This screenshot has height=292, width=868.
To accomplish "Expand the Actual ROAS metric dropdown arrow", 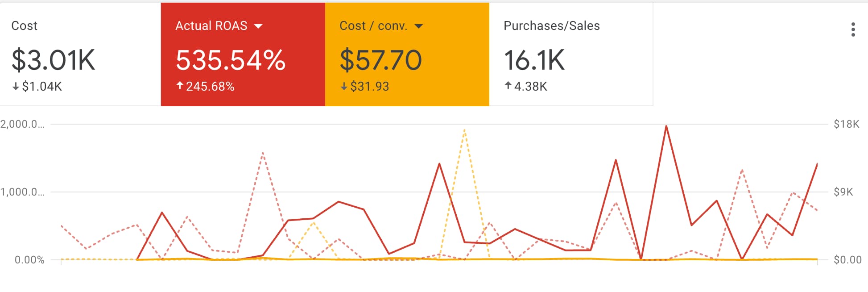I will pos(258,26).
